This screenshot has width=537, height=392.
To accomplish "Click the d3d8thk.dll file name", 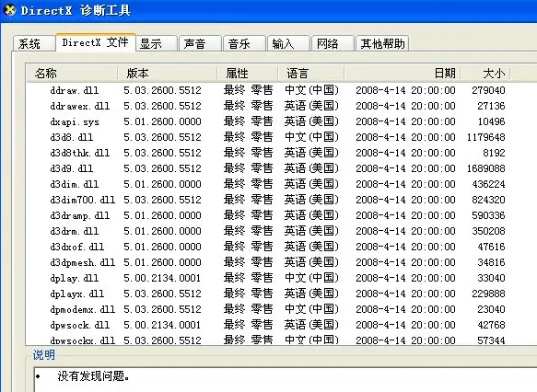I will [x=80, y=153].
